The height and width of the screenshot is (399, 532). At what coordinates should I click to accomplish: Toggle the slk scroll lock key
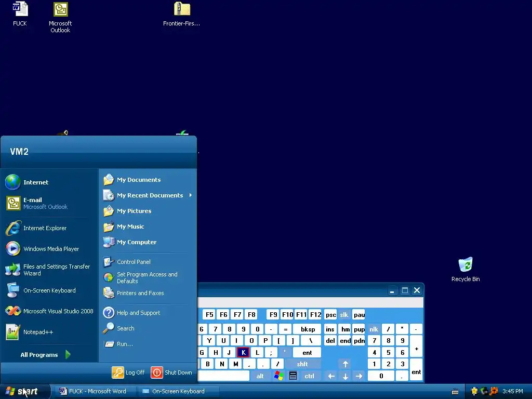[344, 314]
